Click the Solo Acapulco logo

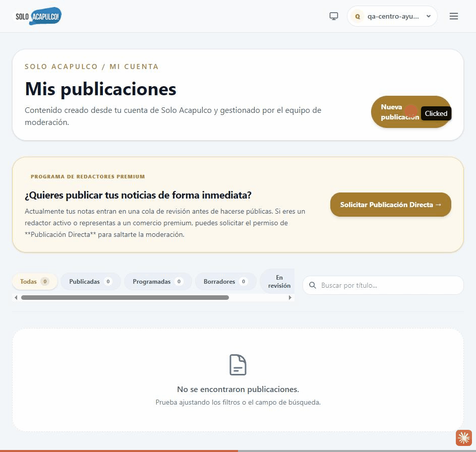[x=38, y=16]
